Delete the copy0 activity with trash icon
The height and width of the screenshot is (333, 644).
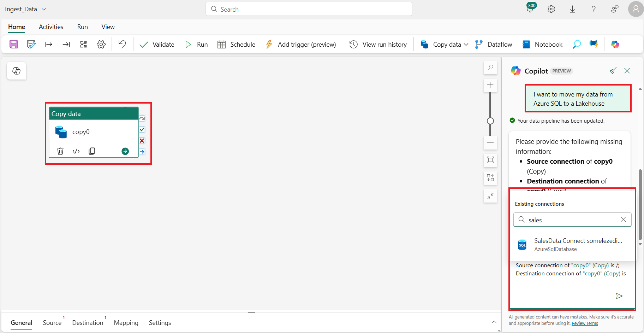tap(60, 151)
